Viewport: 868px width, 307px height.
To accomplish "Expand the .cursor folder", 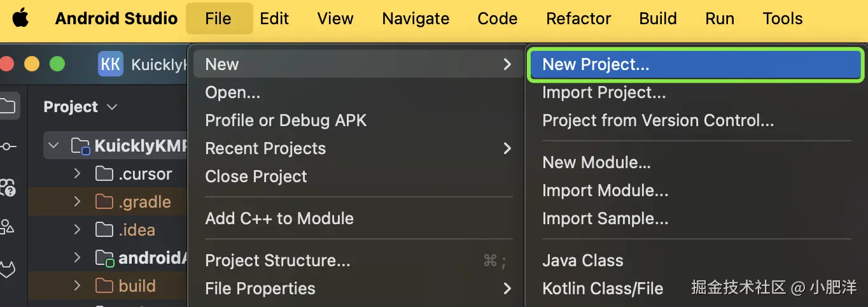I will [77, 174].
